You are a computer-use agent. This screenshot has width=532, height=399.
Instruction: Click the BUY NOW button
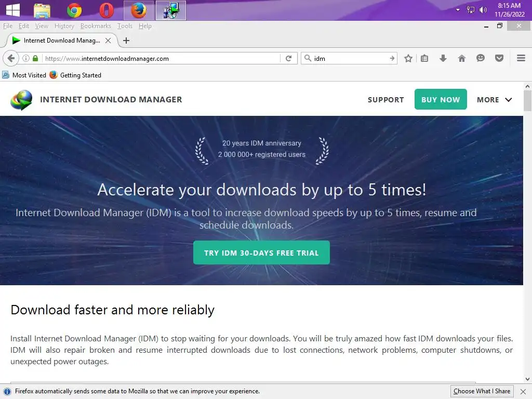pos(441,99)
